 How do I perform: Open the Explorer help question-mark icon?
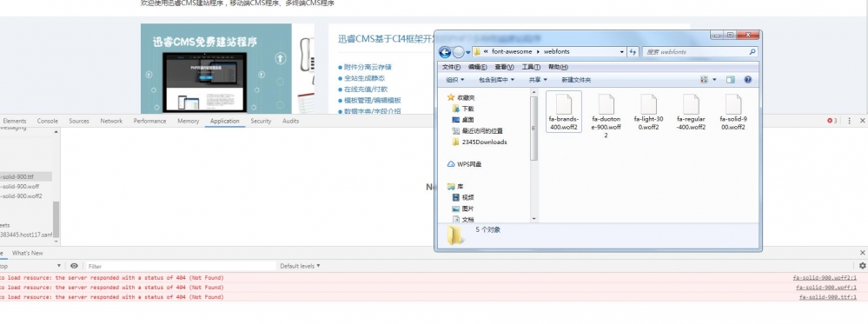click(748, 80)
